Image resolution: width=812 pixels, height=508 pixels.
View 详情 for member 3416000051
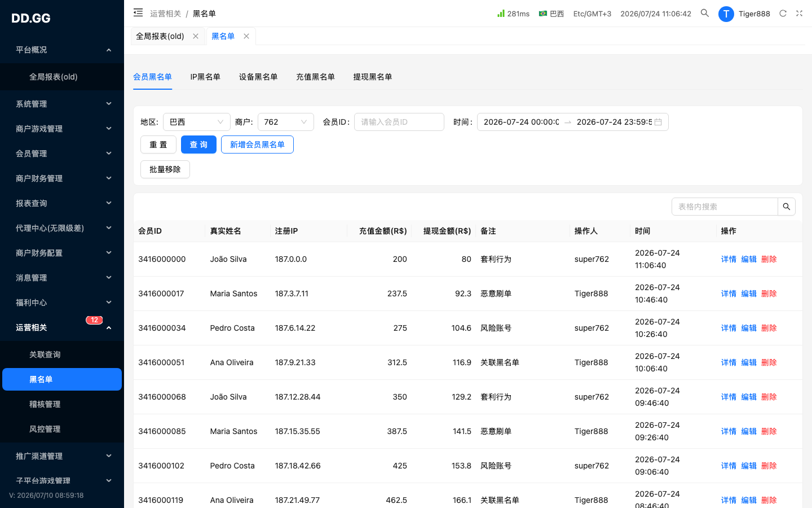point(729,362)
